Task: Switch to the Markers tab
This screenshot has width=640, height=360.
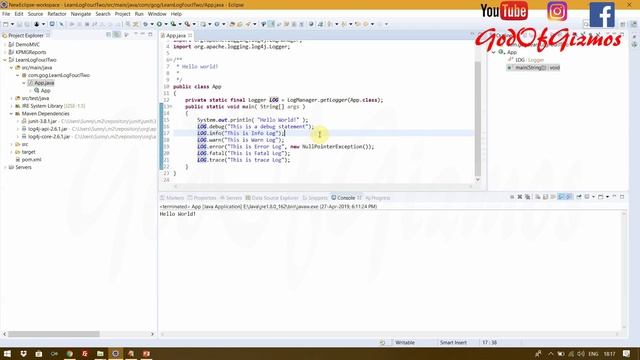Action: tap(172, 198)
